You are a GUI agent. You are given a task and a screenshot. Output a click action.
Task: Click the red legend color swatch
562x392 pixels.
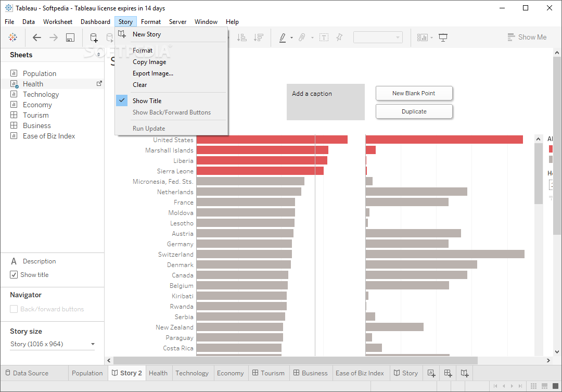[551, 149]
